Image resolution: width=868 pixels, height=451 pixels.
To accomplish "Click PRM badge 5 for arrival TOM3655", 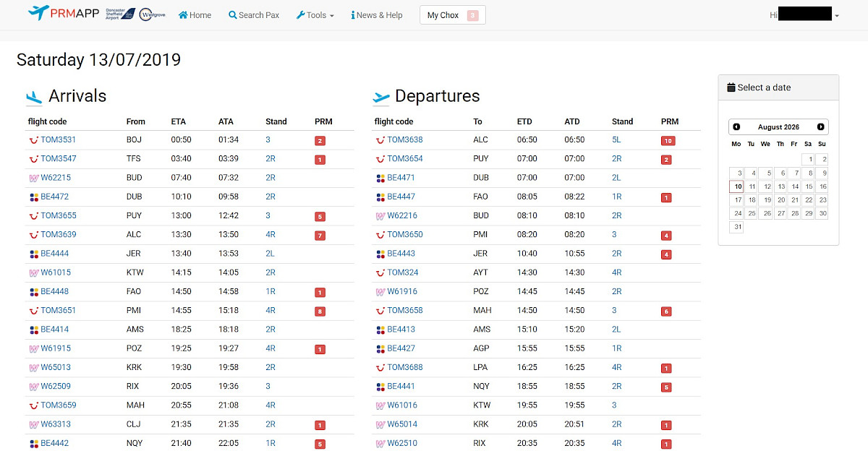I will tap(320, 216).
